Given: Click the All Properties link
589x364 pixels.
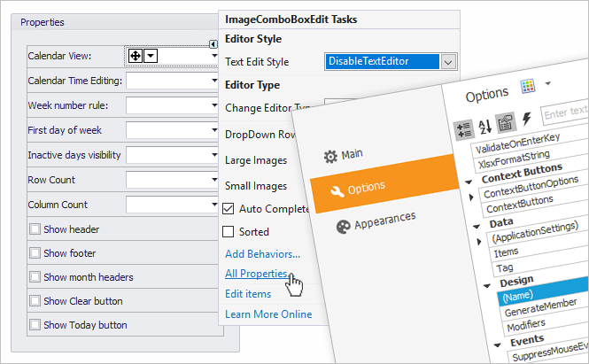Looking at the screenshot, I should tap(255, 274).
